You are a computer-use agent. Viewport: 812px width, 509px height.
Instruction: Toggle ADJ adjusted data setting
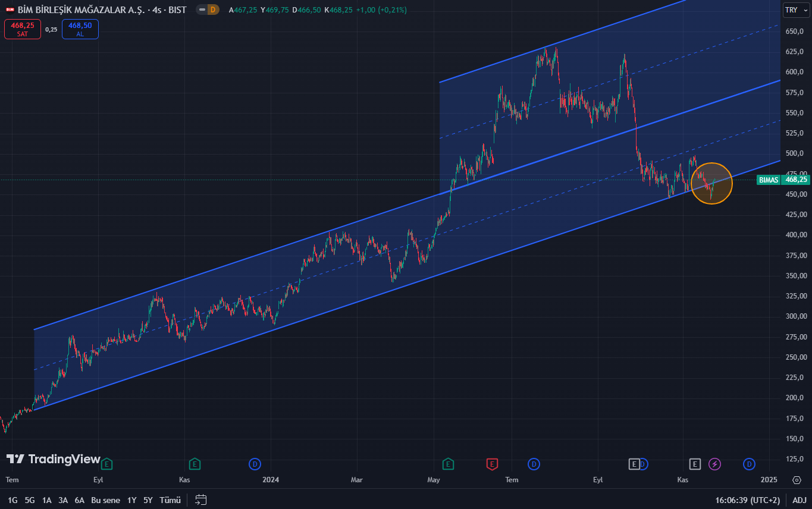[799, 500]
